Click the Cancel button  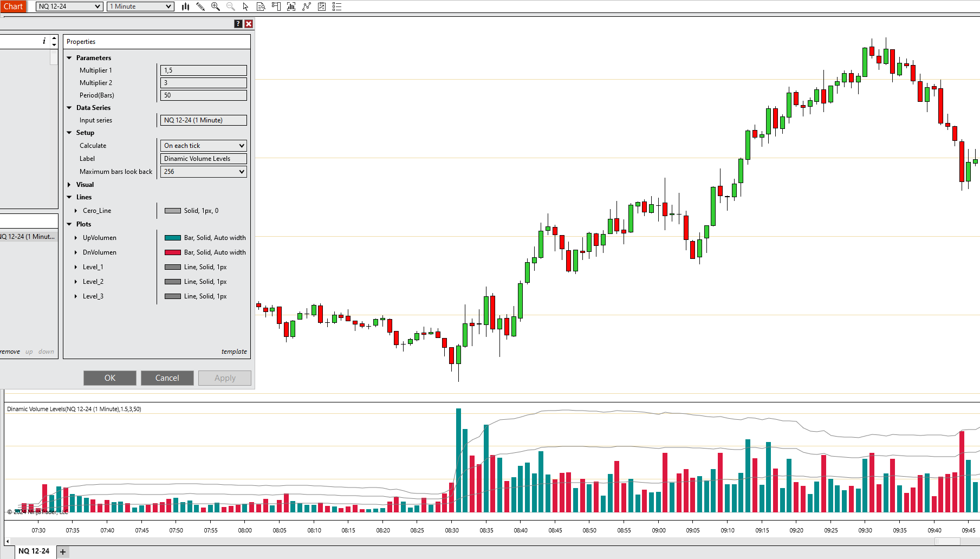pos(167,378)
